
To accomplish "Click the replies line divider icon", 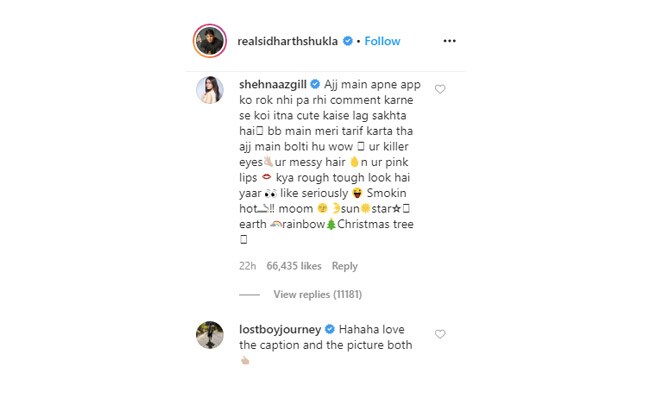I will [250, 295].
